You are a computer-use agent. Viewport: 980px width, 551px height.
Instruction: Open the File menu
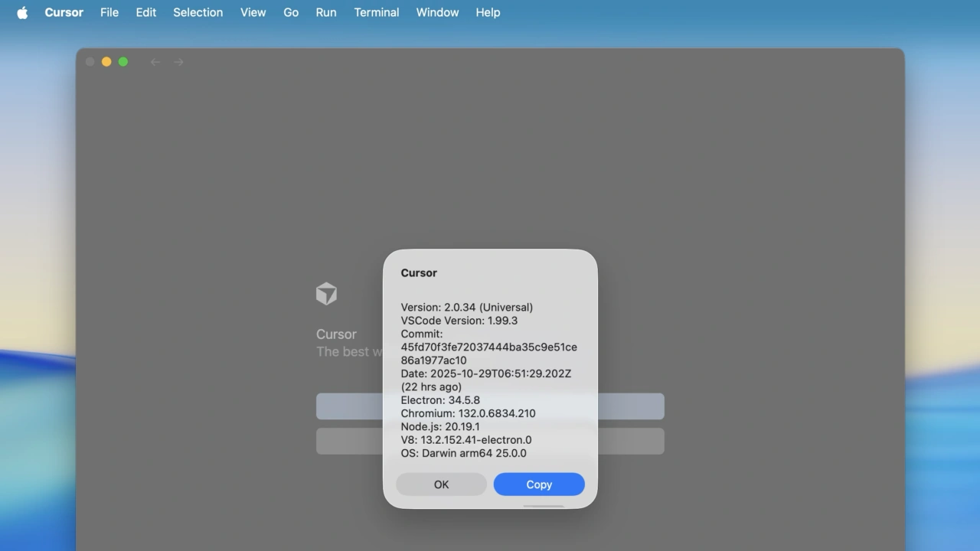click(x=109, y=12)
